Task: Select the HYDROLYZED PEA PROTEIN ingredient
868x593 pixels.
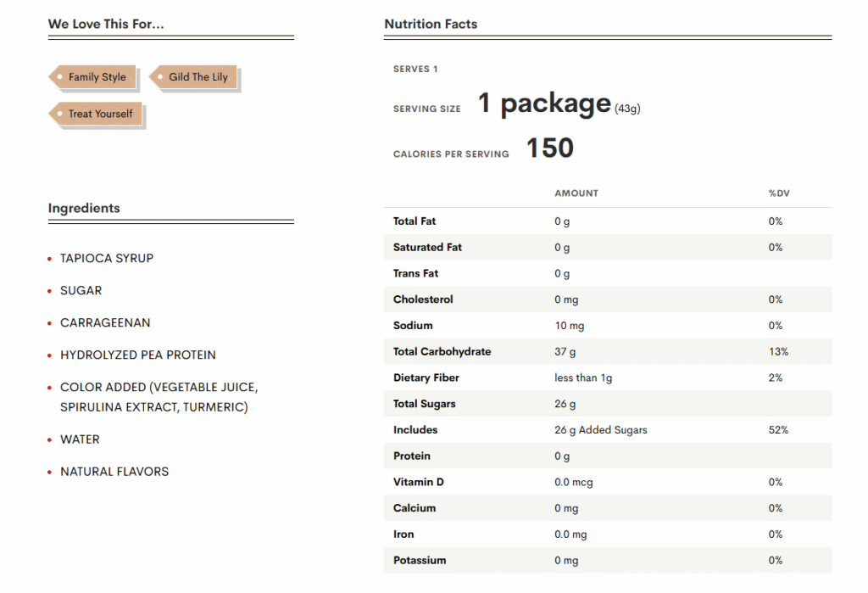Action: tap(138, 355)
